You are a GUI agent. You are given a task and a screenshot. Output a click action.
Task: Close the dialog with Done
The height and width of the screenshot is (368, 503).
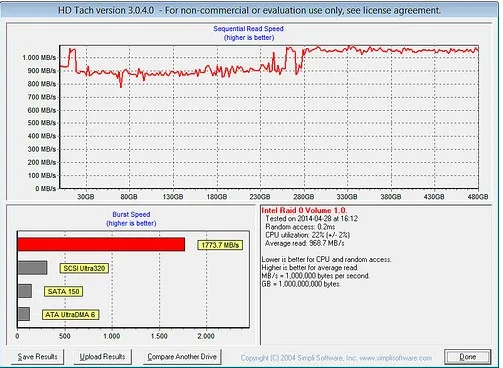467,357
